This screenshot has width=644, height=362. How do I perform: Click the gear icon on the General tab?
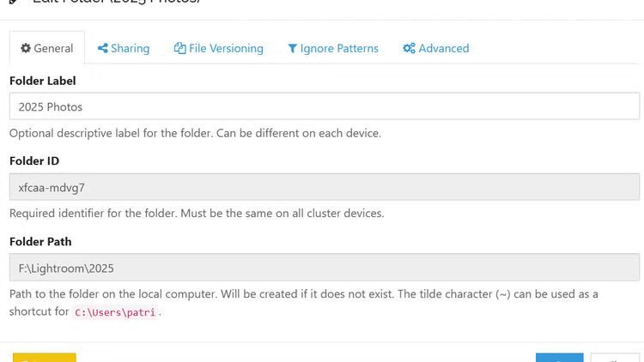26,49
